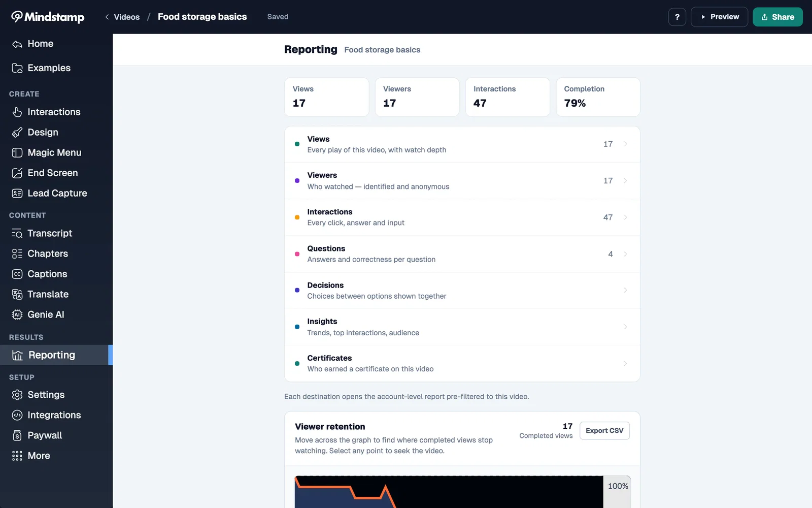Expand Questions report row chevron
The height and width of the screenshot is (508, 812).
[625, 254]
